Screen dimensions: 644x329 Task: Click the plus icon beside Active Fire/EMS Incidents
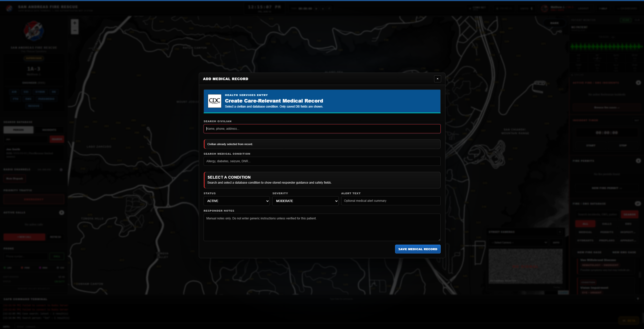click(x=638, y=83)
